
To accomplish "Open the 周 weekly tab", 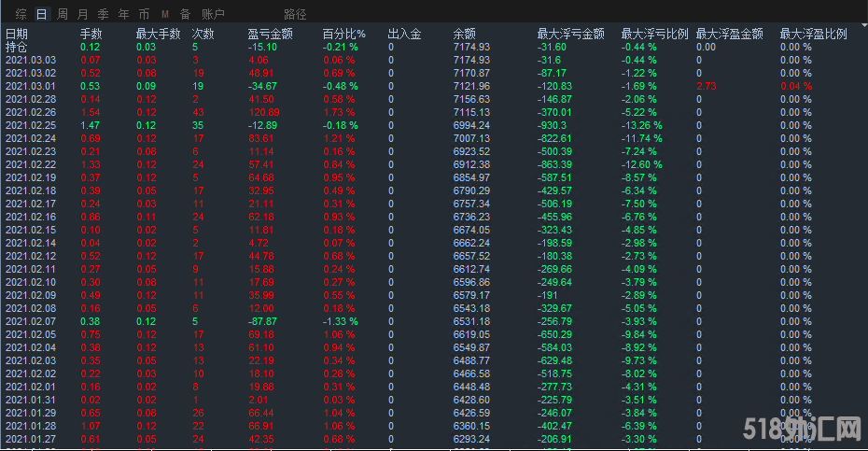I will (62, 14).
